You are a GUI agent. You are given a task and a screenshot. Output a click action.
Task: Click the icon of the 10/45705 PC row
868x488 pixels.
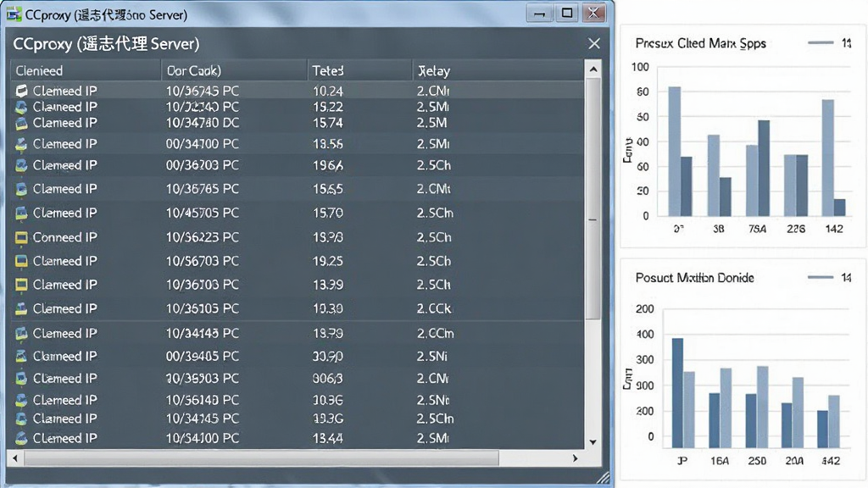pyautogui.click(x=21, y=213)
